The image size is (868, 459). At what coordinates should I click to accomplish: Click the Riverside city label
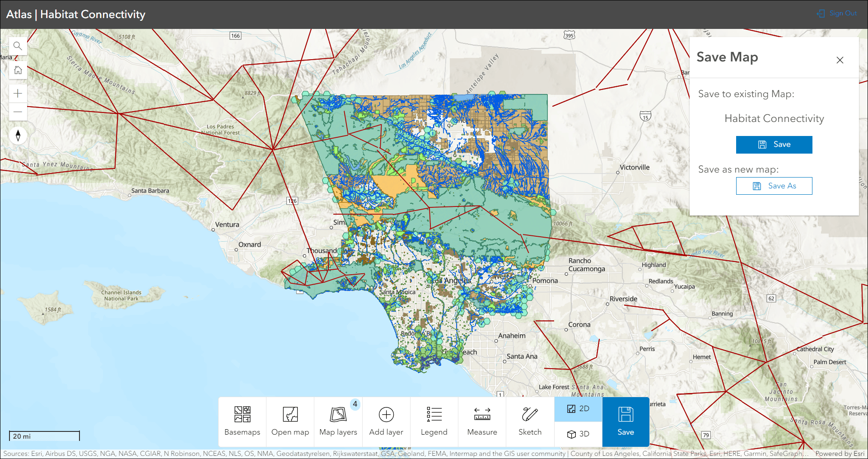click(x=624, y=299)
